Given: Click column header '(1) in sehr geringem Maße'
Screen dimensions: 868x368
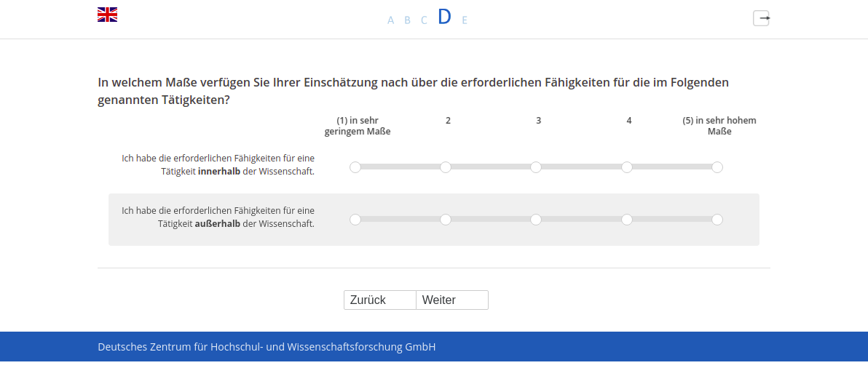Looking at the screenshot, I should (358, 126).
